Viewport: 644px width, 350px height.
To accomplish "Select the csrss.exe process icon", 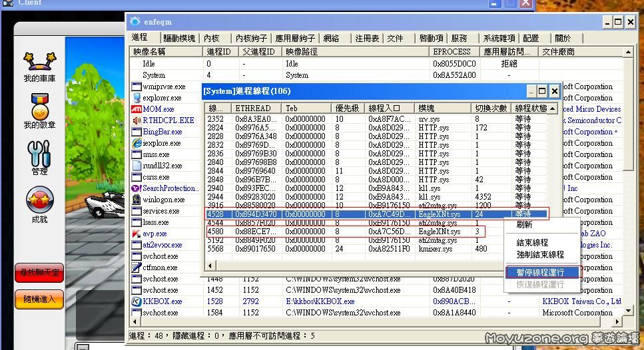I will pos(137,177).
